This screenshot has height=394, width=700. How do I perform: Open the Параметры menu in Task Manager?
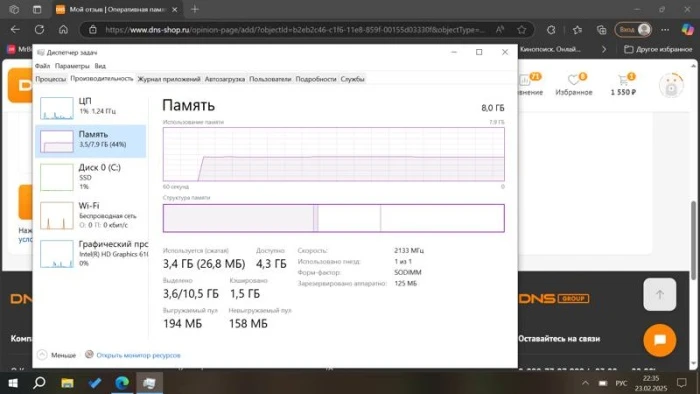72,66
